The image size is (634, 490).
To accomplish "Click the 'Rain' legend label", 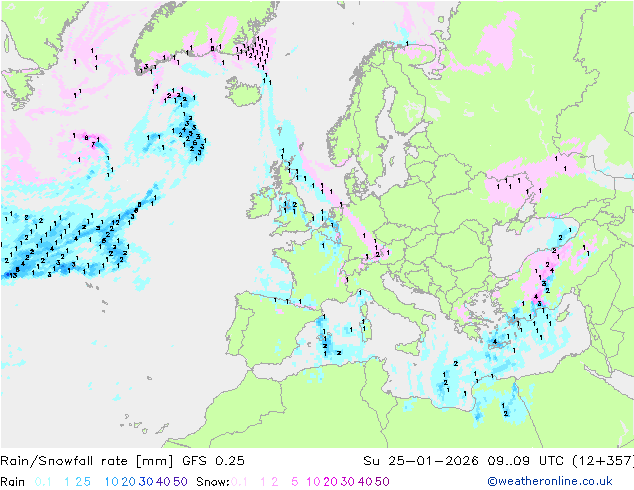I will [x=13, y=482].
